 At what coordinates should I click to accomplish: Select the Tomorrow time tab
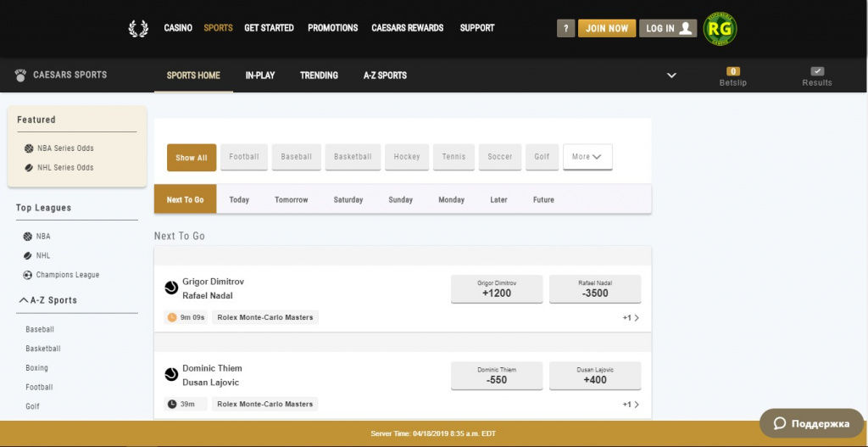pyautogui.click(x=292, y=199)
